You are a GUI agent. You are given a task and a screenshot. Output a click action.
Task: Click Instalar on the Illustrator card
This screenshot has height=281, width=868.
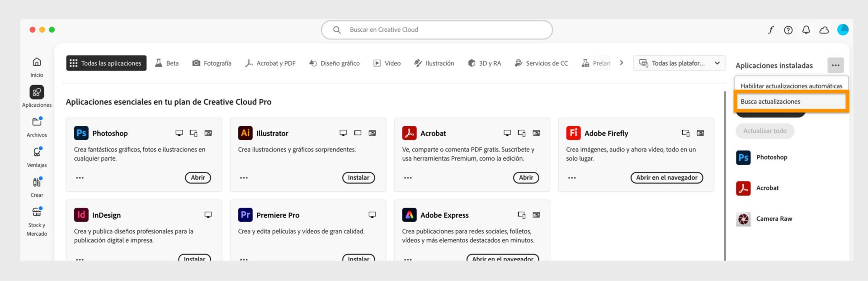[359, 178]
